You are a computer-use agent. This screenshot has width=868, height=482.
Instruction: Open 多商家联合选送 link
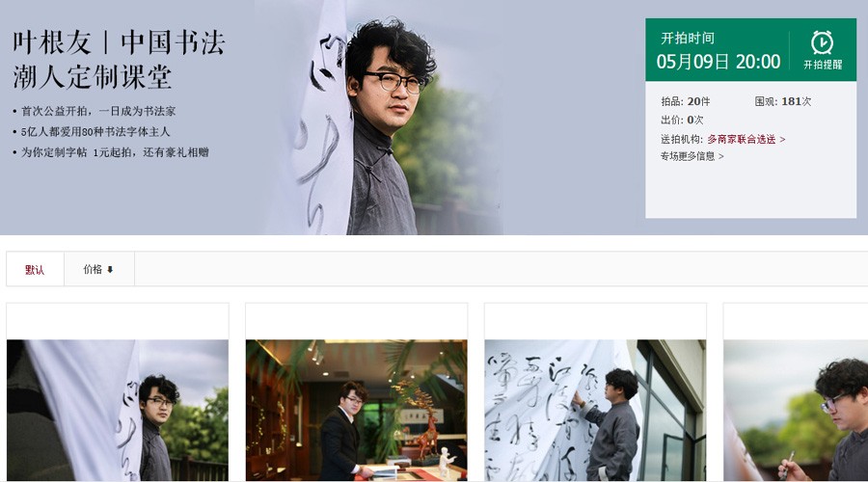click(x=742, y=140)
